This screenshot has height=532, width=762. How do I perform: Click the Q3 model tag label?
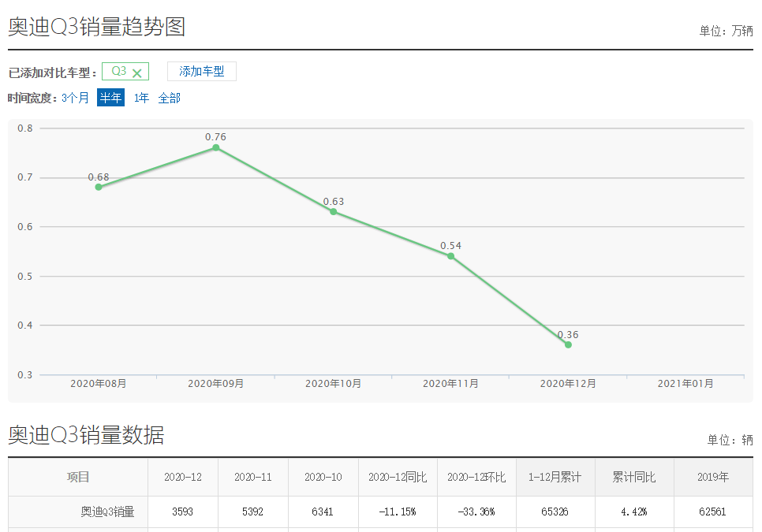click(119, 72)
